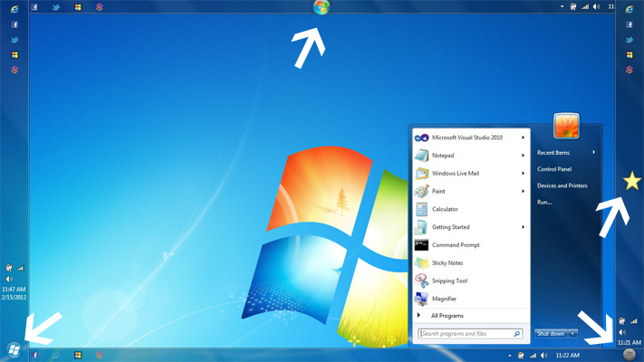Click the pink icon on the top taskbar

[x=99, y=7]
